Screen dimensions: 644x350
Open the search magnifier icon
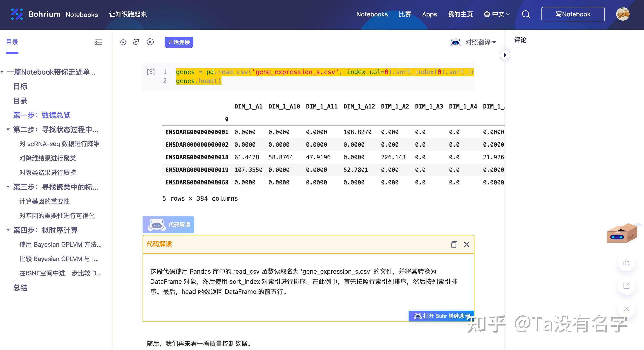[x=526, y=14]
